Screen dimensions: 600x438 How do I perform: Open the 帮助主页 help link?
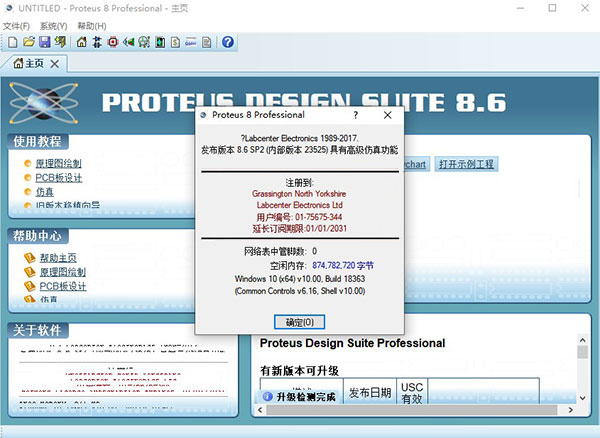(x=58, y=258)
